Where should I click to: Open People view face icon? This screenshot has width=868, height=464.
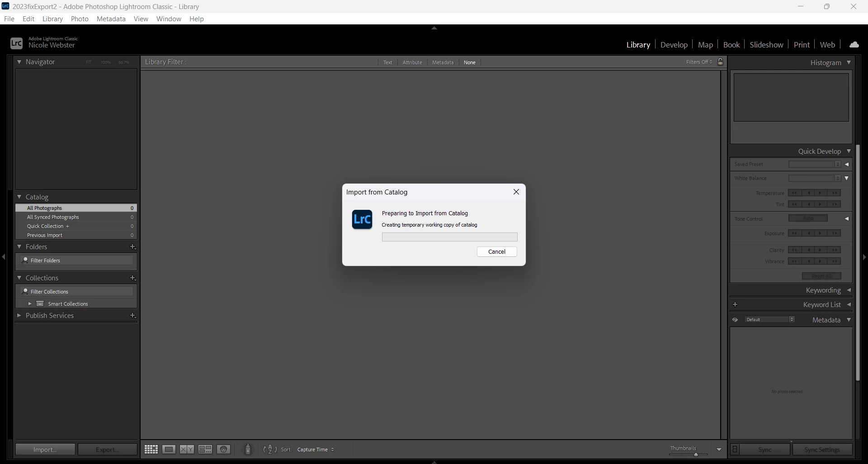224,449
